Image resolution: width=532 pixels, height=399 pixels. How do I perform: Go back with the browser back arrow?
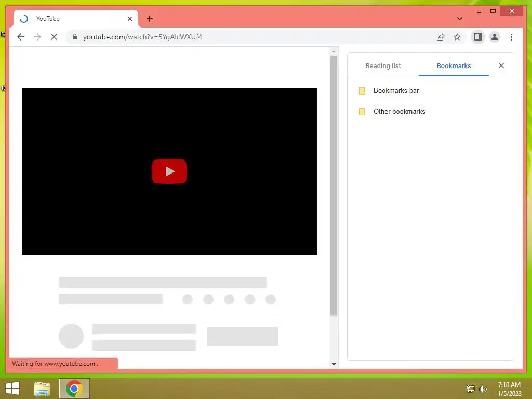[21, 37]
